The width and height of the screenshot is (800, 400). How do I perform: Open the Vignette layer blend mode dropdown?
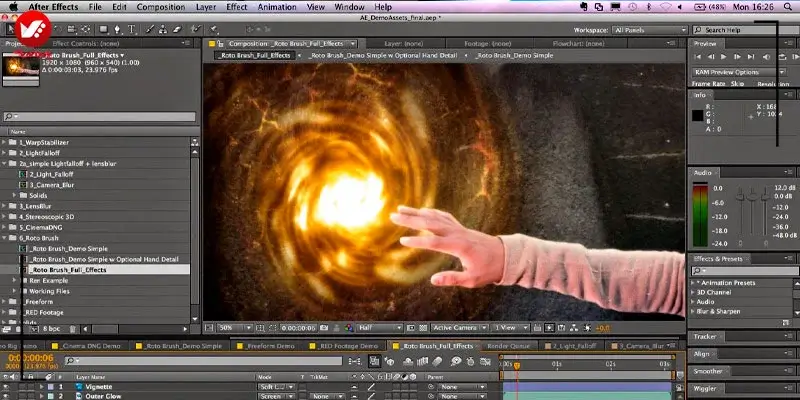[x=276, y=387]
